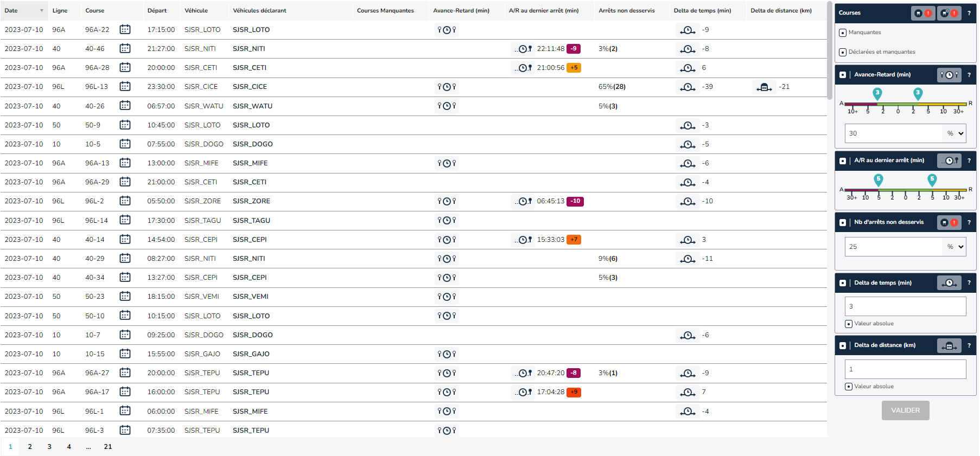Open Date column sort arrow

coord(42,11)
